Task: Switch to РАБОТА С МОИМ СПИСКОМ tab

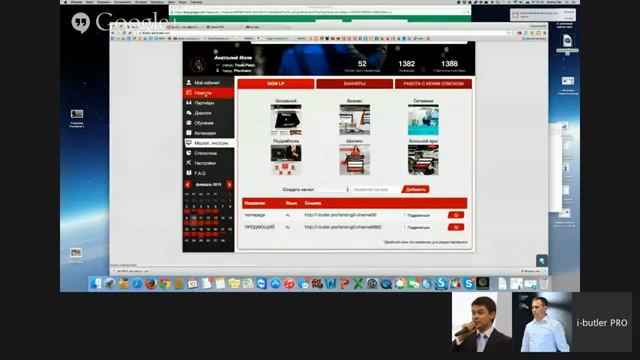Action: tap(433, 84)
